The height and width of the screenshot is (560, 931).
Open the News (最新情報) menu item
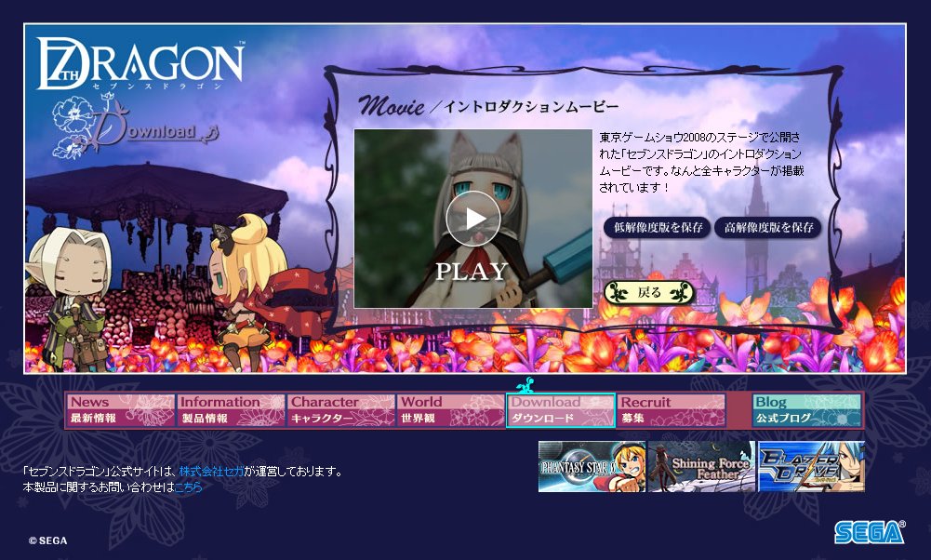tap(120, 410)
